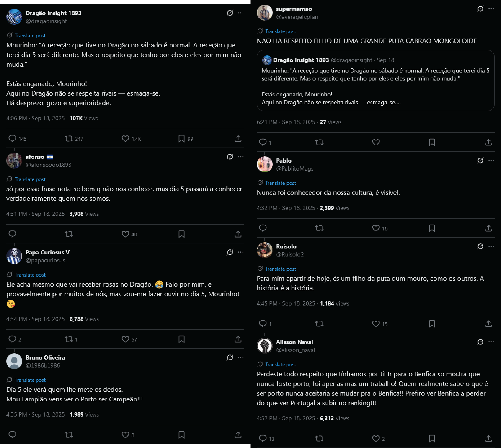Bookmark Pablo's reply
Viewport: 501px width, 448px height.
pyautogui.click(x=432, y=228)
